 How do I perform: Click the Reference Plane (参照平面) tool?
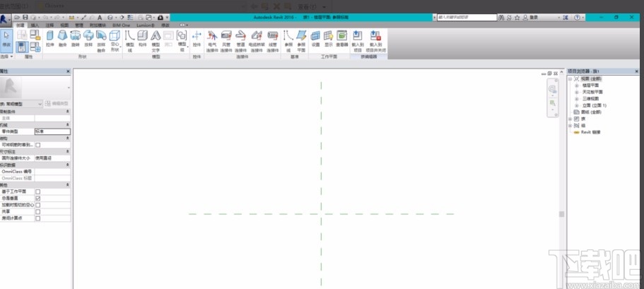click(301, 41)
